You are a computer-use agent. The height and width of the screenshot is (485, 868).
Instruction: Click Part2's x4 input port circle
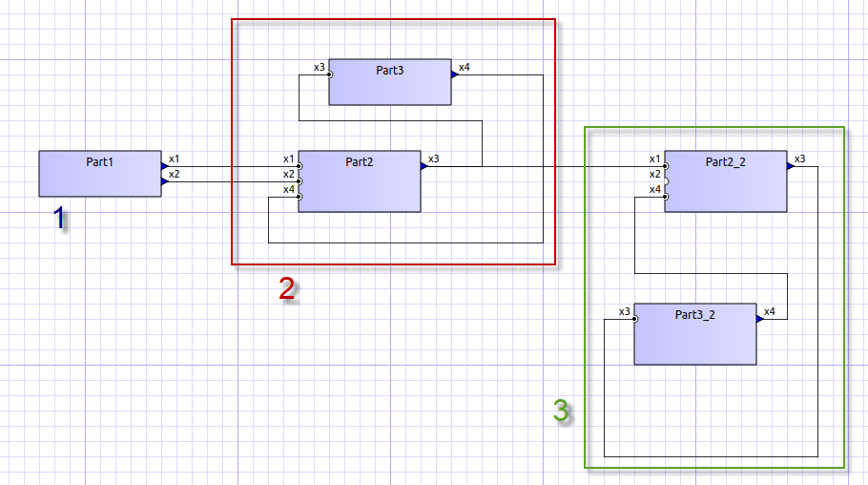click(x=299, y=197)
